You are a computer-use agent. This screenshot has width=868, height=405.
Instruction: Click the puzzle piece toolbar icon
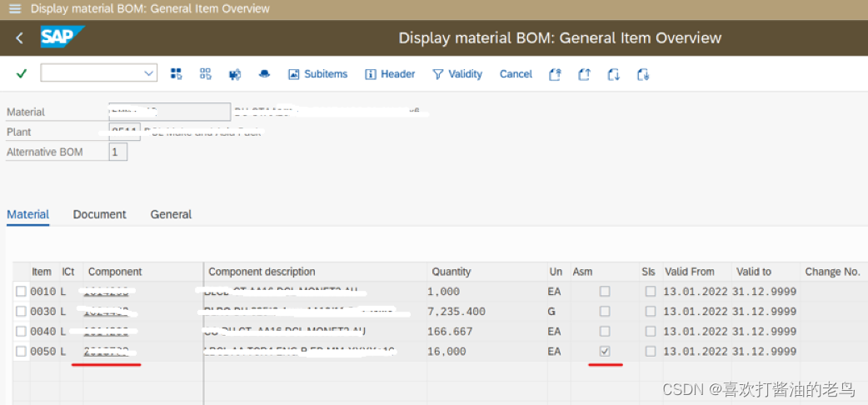pos(235,74)
